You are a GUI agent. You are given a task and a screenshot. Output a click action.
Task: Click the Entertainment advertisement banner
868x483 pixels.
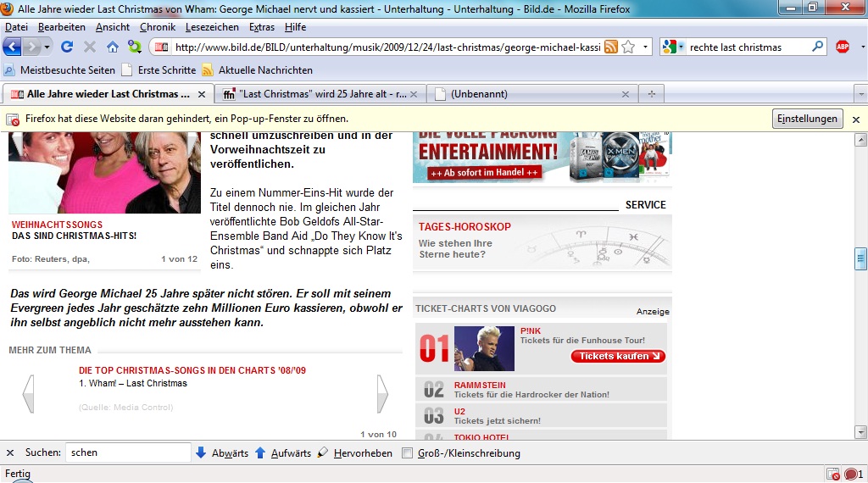click(542, 157)
